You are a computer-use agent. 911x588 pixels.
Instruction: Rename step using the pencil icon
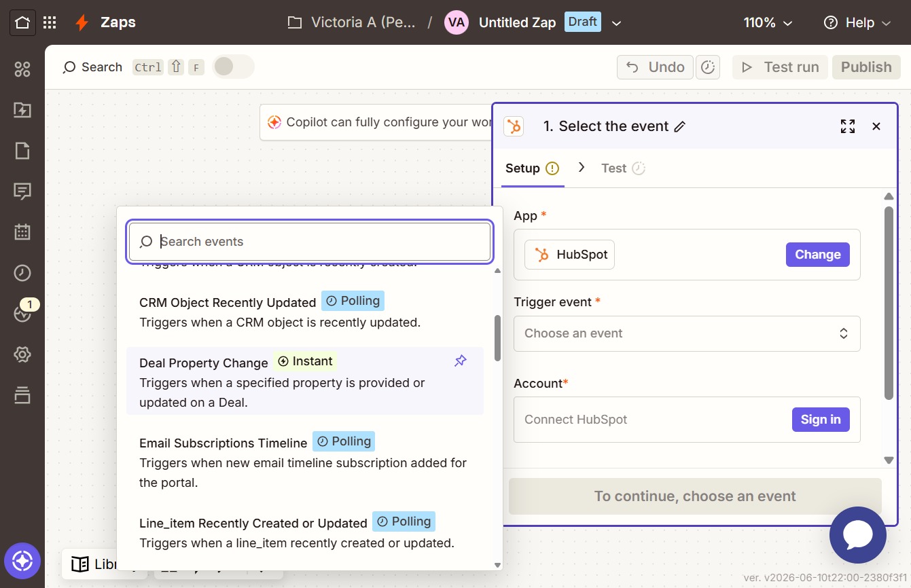(680, 126)
